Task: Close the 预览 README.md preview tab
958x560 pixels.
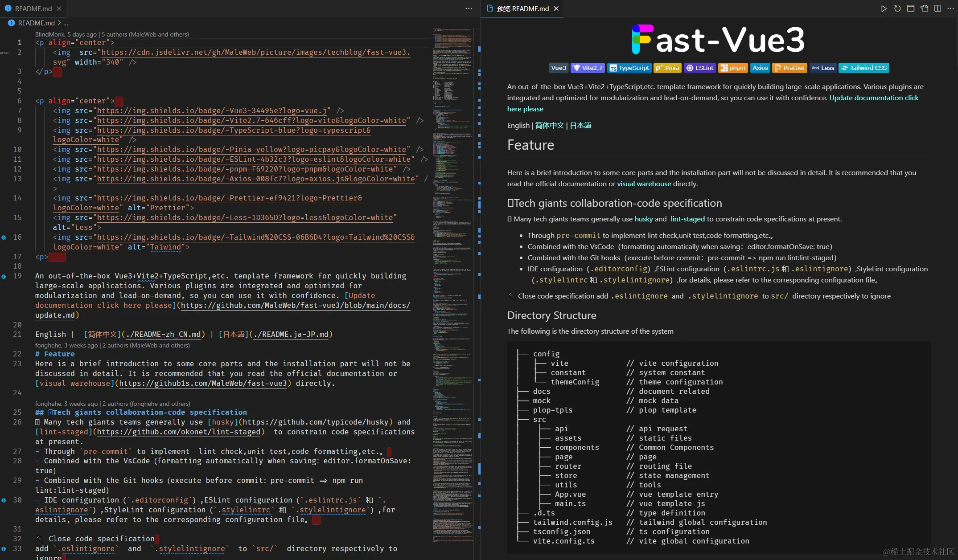Action: [x=556, y=8]
